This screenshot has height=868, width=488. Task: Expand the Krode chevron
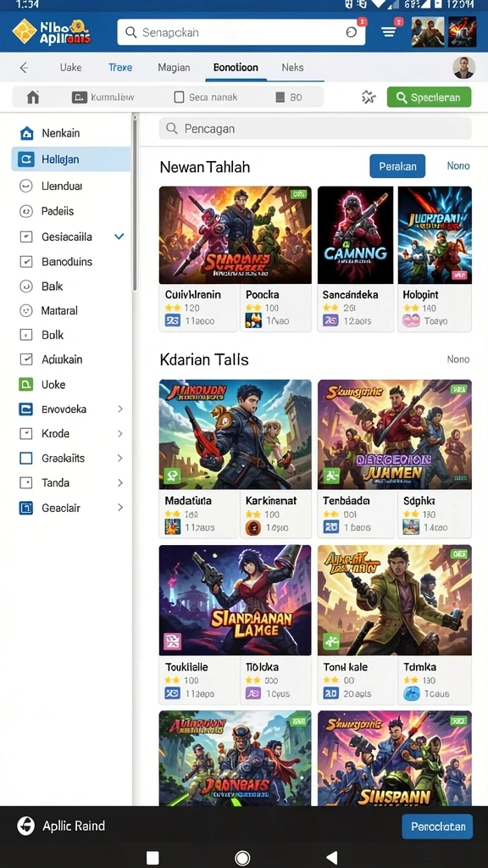120,433
